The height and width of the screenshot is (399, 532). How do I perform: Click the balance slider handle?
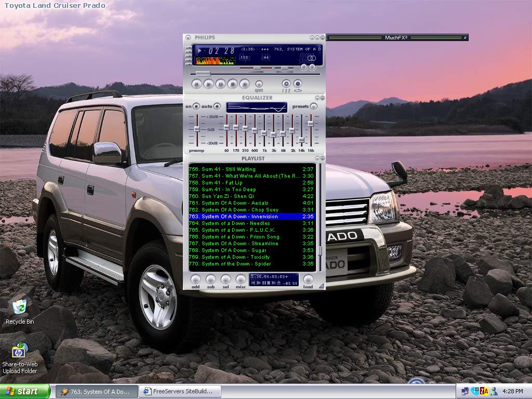284,69
